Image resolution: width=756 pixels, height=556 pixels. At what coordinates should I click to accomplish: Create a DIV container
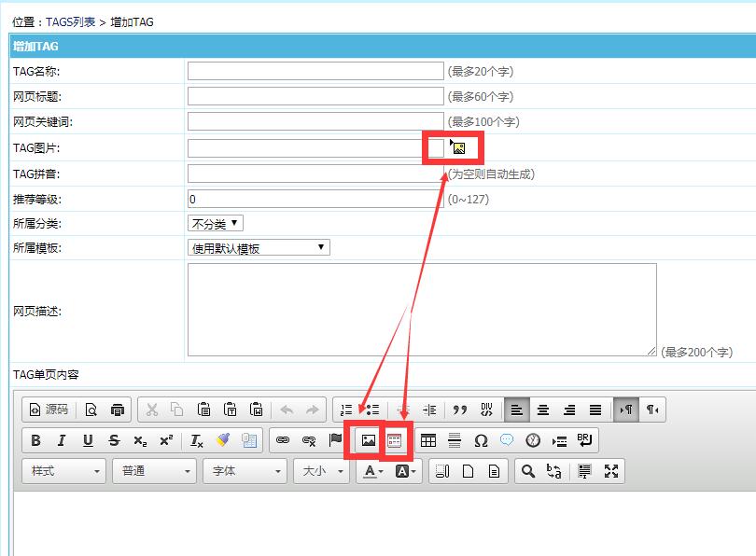(x=486, y=410)
